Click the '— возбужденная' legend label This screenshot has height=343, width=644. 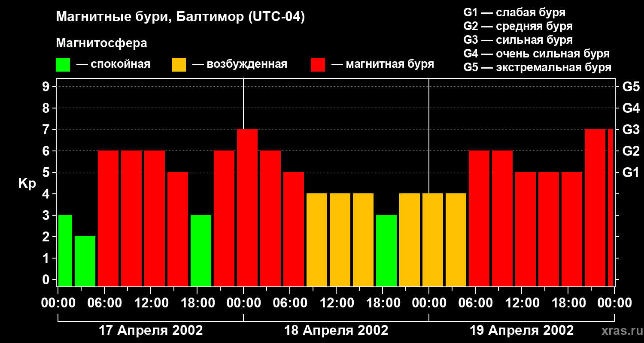240,64
